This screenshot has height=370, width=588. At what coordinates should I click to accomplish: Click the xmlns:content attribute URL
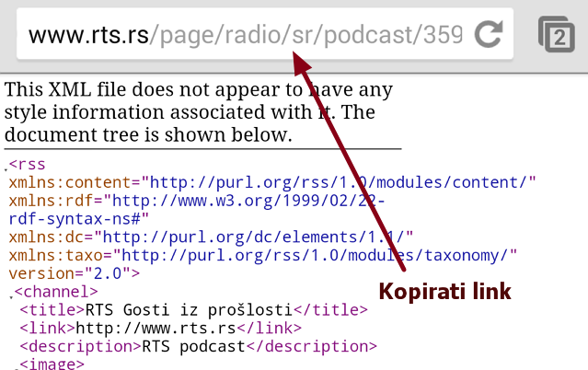pyautogui.click(x=339, y=182)
